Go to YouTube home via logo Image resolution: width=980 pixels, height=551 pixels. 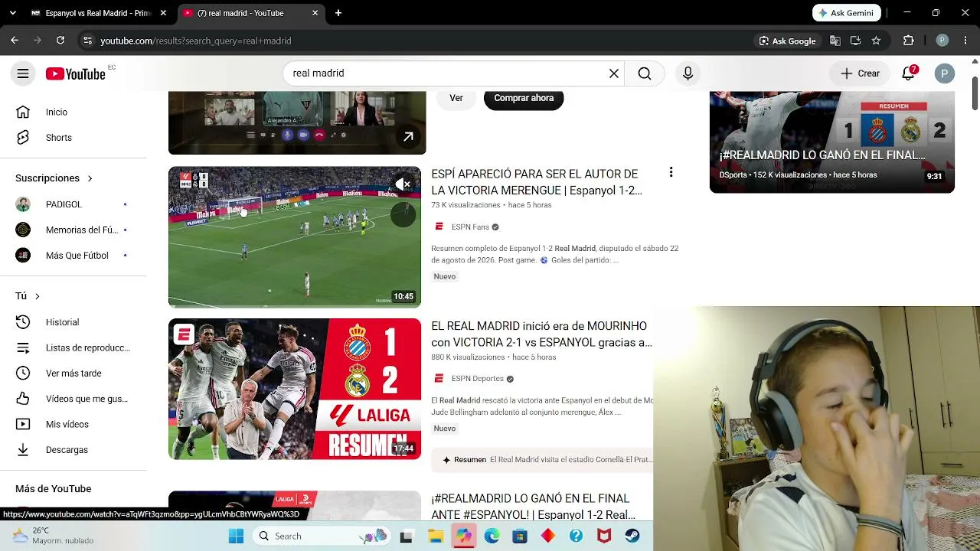75,73
